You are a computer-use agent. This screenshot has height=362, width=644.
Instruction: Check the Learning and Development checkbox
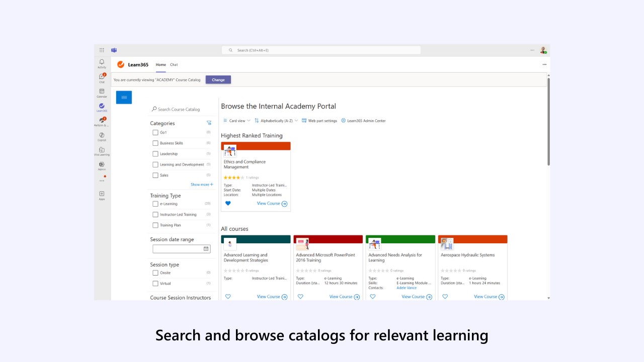[155, 164]
